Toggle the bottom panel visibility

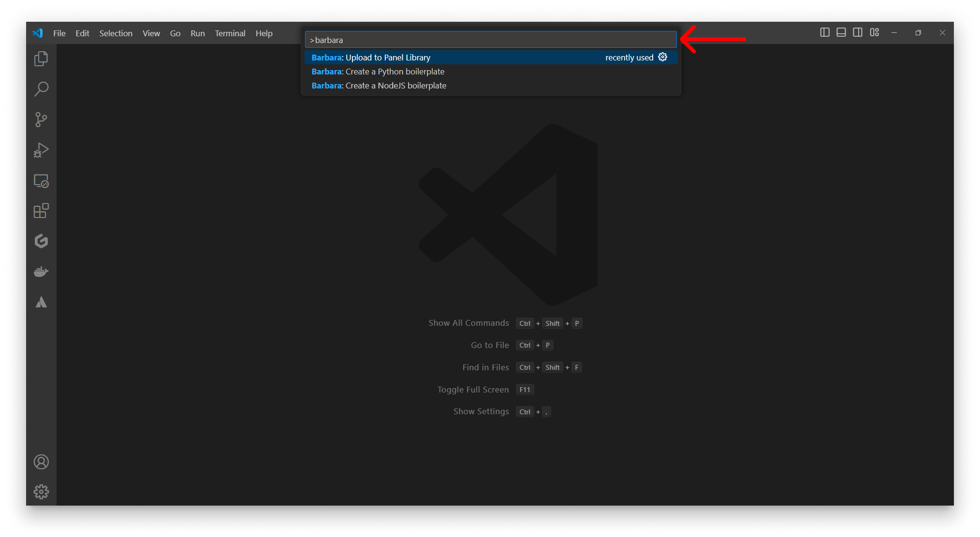[841, 32]
